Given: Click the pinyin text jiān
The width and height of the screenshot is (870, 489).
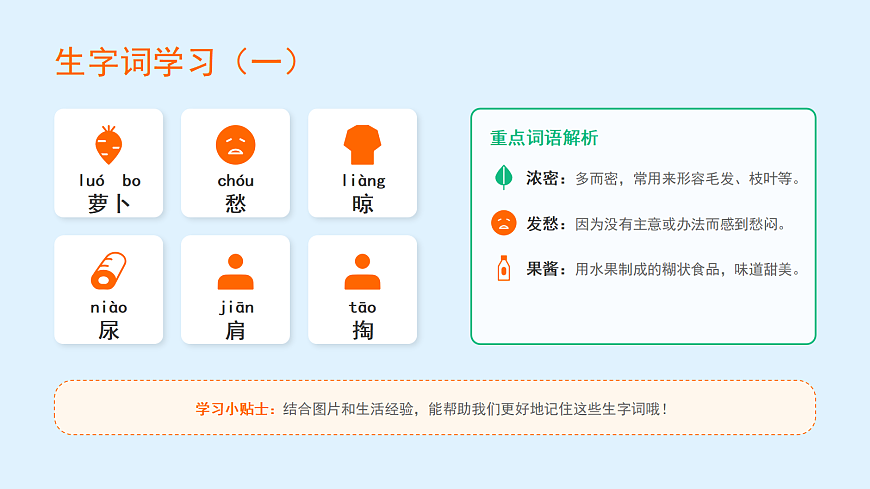Looking at the screenshot, I should [x=235, y=307].
